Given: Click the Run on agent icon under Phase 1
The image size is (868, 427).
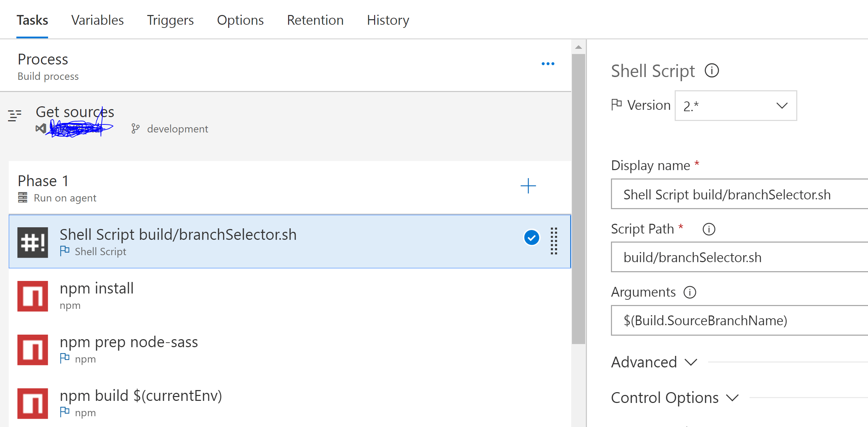Looking at the screenshot, I should pos(23,197).
